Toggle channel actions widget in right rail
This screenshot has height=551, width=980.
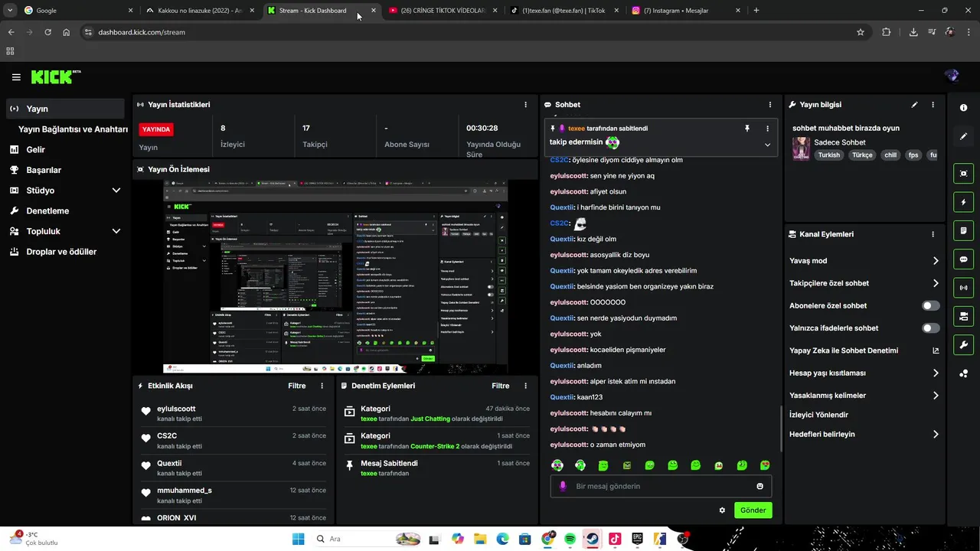coord(963,316)
